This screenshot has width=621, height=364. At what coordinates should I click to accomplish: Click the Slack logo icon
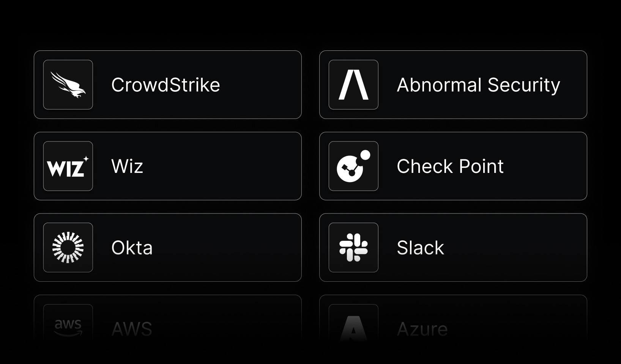pos(353,248)
